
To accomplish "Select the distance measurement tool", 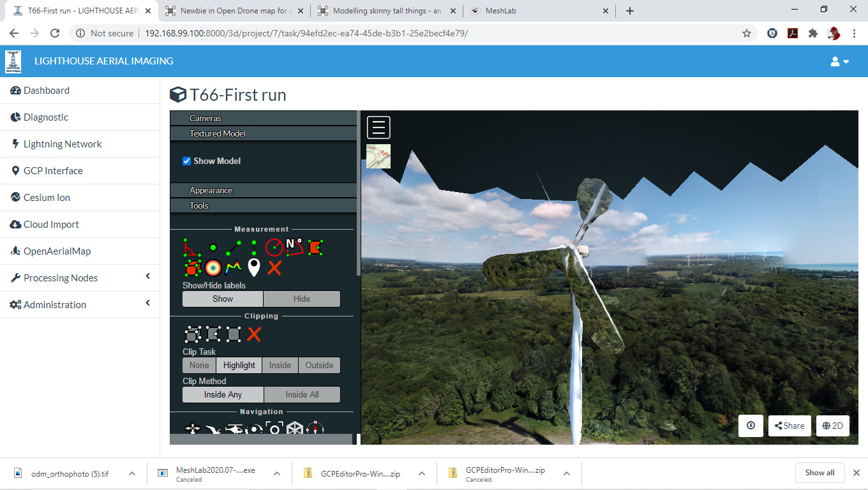I will click(x=234, y=247).
